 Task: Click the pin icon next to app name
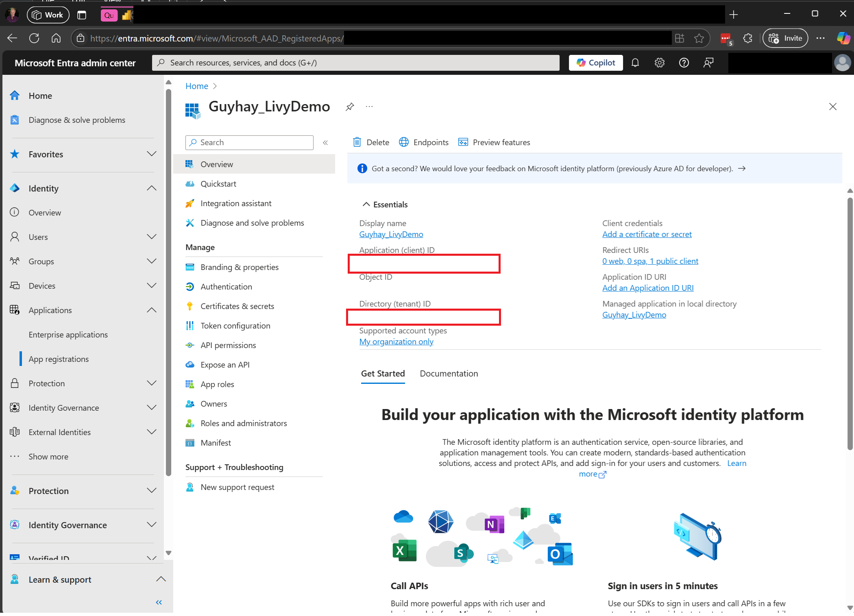pos(349,107)
